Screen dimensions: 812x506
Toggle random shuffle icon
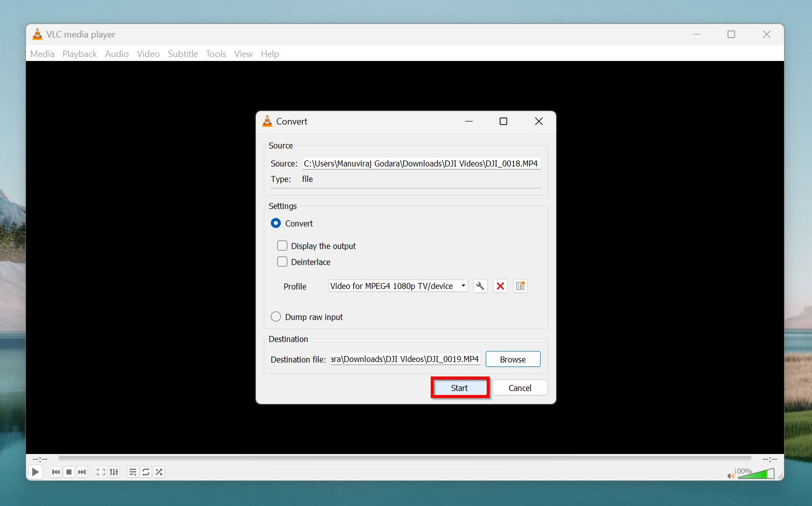click(x=159, y=472)
